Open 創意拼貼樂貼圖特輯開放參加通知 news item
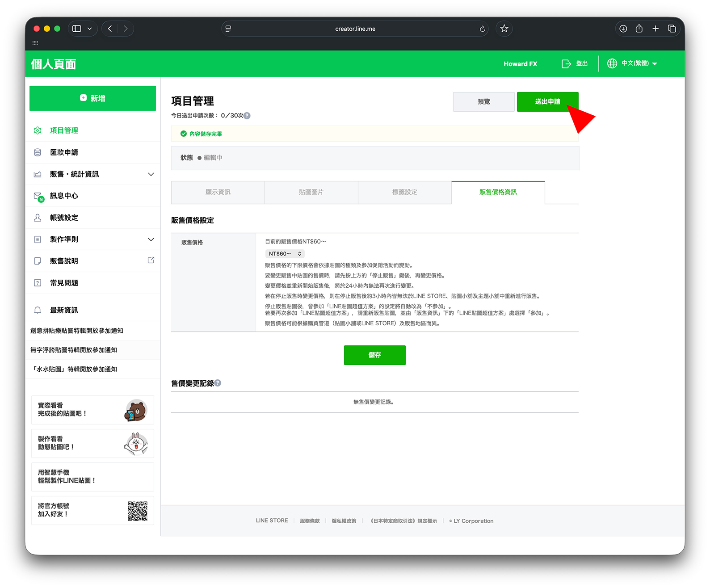 [77, 331]
